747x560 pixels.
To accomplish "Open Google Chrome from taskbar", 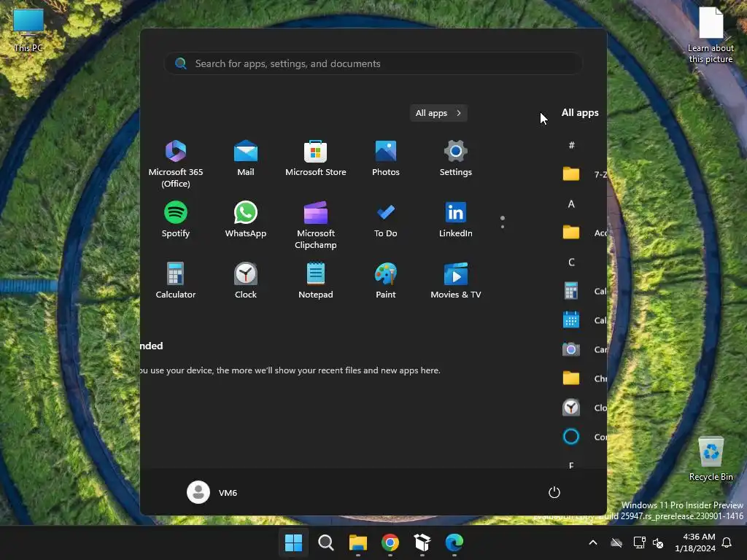I will click(390, 542).
